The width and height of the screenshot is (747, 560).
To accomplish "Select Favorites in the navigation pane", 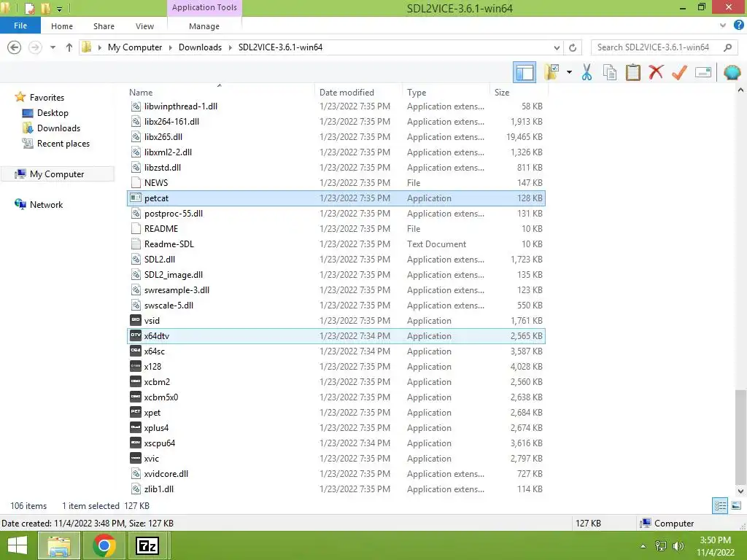I will 47,97.
